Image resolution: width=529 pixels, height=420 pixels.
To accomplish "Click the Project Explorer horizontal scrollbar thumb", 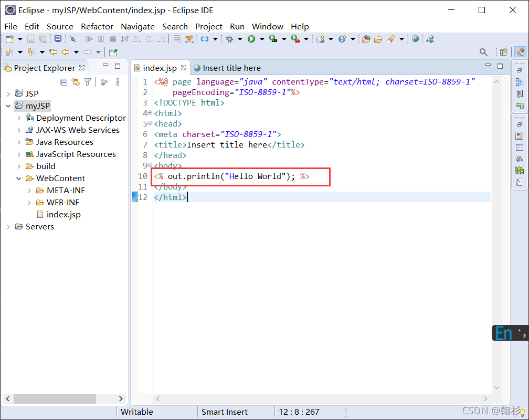I will (55, 398).
